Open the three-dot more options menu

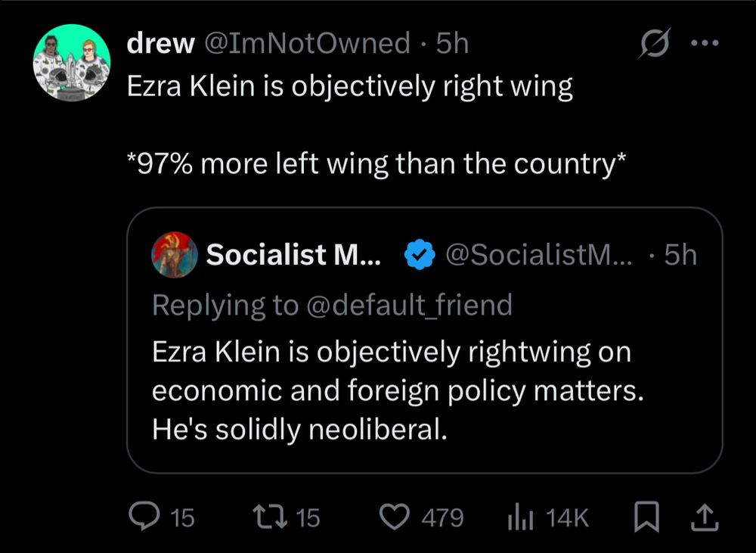707,44
